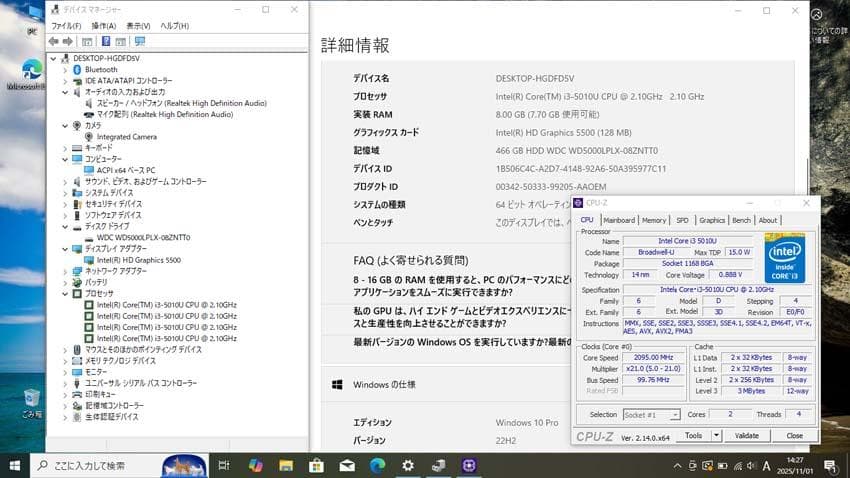850x478 pixels.
Task: Select the Intel(R) HD Graphics 5500 adapter
Action: pyautogui.click(x=139, y=260)
